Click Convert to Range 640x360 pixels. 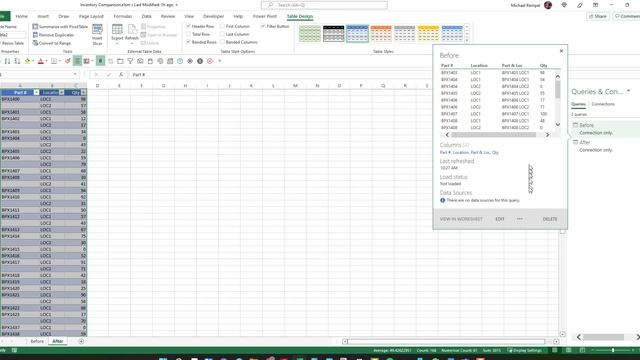coord(51,43)
